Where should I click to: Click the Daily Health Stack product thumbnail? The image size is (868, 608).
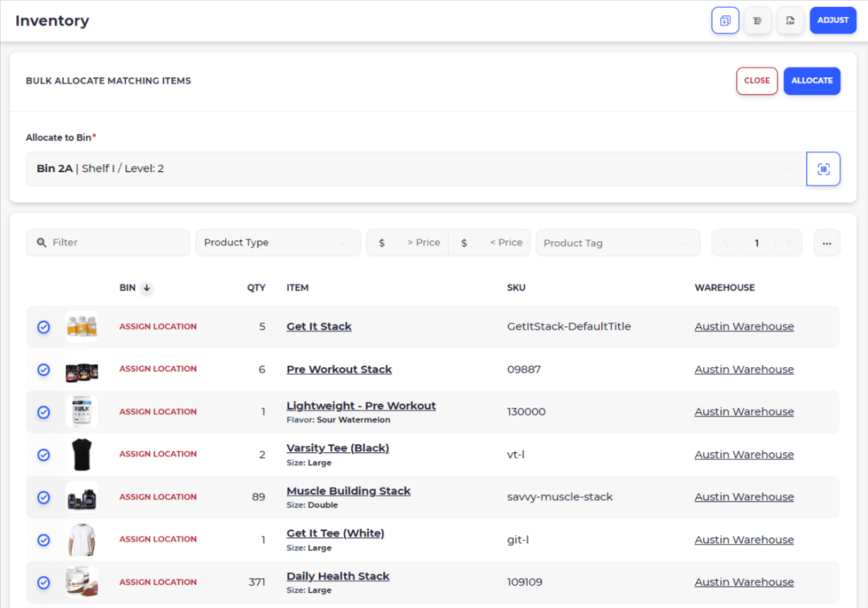[82, 582]
